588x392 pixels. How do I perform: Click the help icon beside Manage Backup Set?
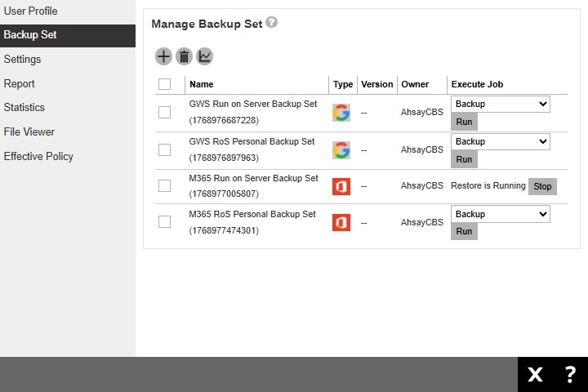point(271,23)
